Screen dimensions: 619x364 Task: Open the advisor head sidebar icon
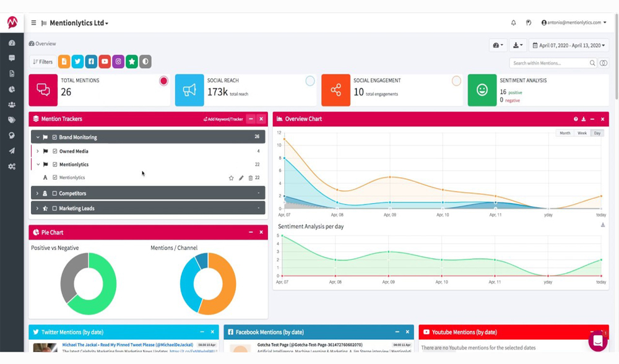click(x=12, y=136)
